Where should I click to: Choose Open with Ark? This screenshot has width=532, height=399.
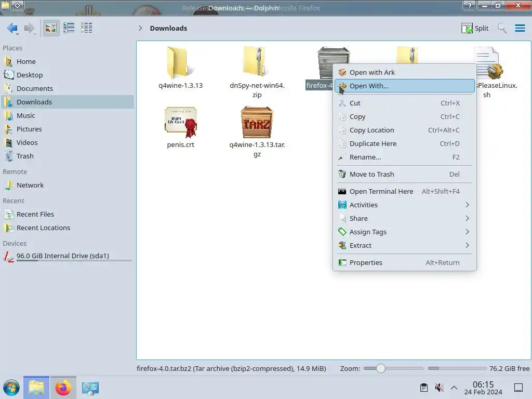pos(404,73)
